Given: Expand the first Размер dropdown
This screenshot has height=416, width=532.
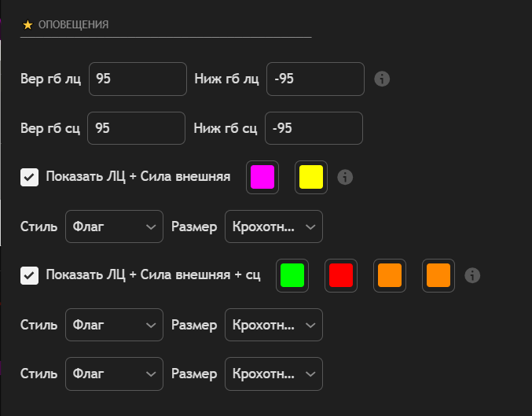Looking at the screenshot, I should 273,226.
